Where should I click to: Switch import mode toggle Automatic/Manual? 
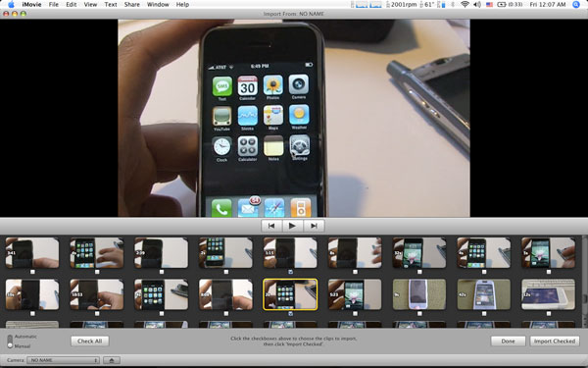[10, 342]
